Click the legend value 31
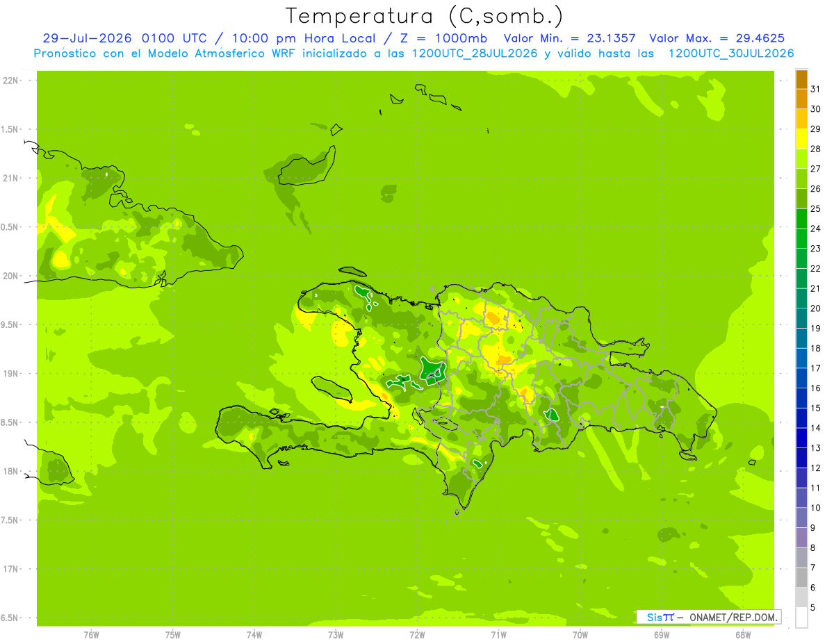834x644 pixels. tap(815, 89)
